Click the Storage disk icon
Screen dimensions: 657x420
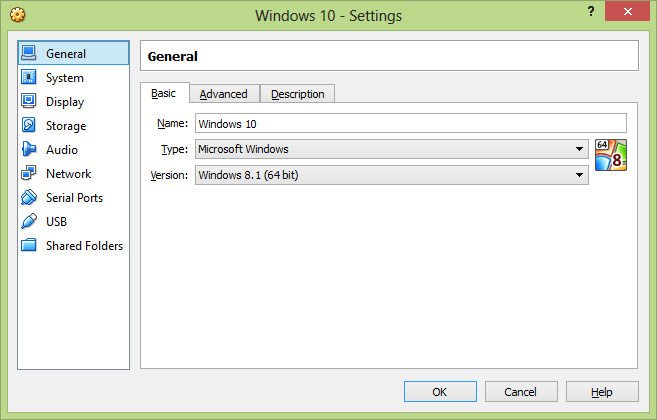coord(28,125)
